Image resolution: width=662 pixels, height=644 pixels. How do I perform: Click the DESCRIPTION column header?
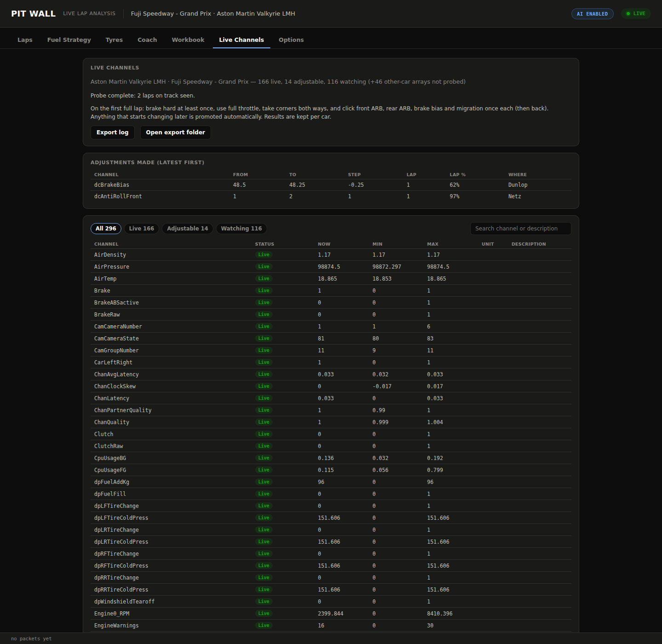tap(529, 244)
